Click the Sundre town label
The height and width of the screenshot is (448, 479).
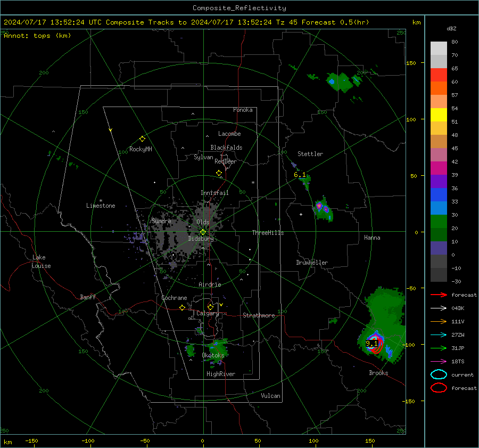pos(161,221)
